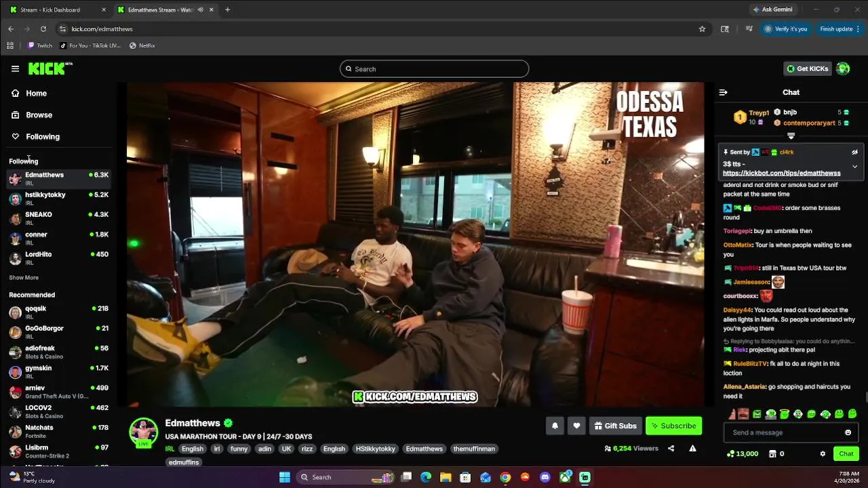Click the Gift Subs button
This screenshot has height=488, width=868.
click(615, 426)
